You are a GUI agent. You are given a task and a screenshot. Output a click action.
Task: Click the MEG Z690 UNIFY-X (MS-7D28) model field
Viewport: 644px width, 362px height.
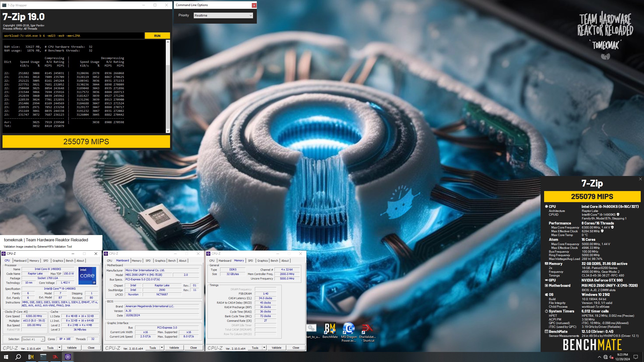coord(148,275)
